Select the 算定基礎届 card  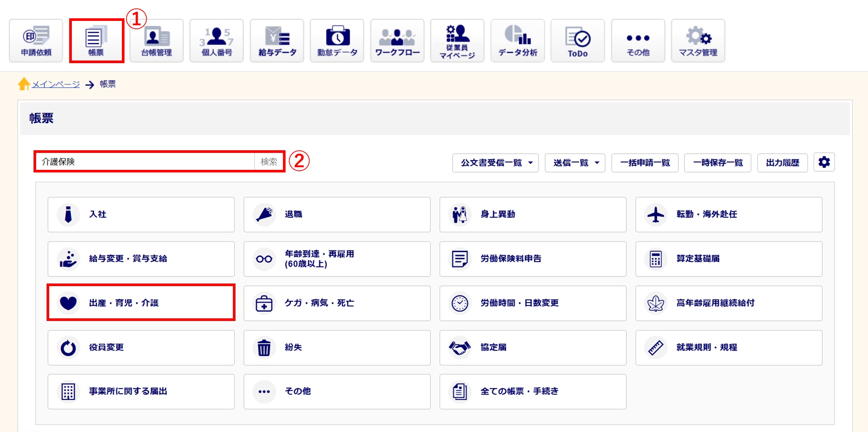pos(729,259)
